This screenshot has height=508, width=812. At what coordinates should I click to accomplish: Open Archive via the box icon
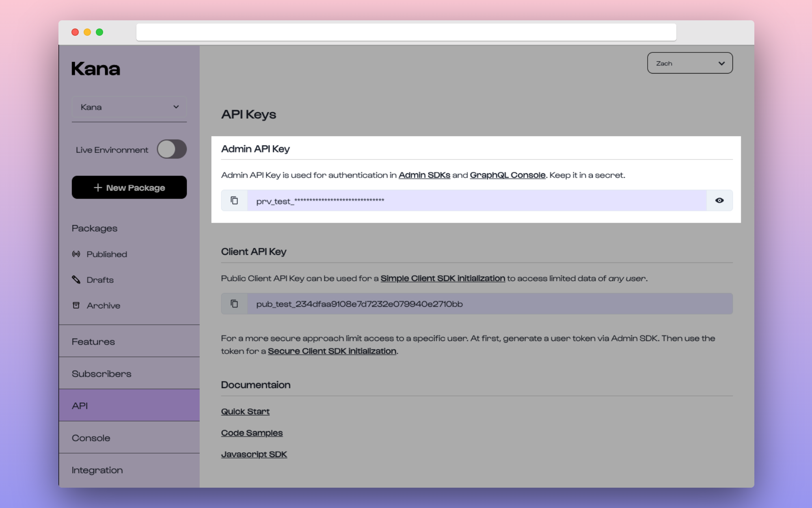76,305
